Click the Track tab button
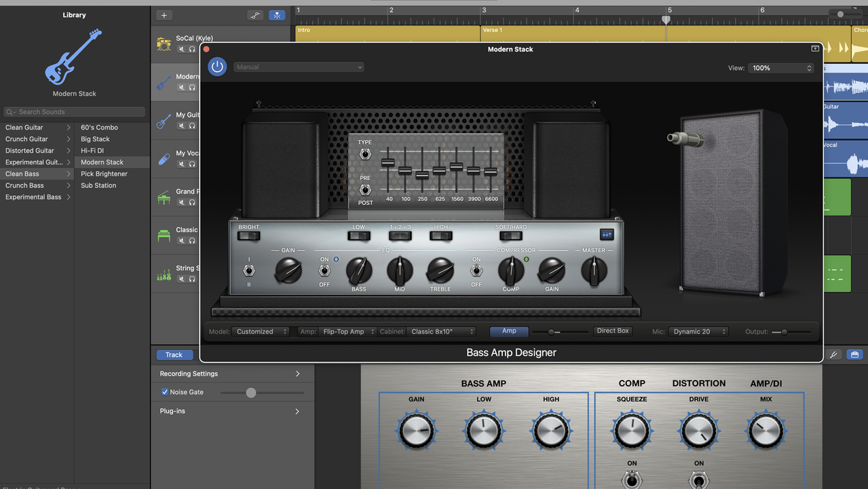Image resolution: width=868 pixels, height=489 pixels. 174,355
